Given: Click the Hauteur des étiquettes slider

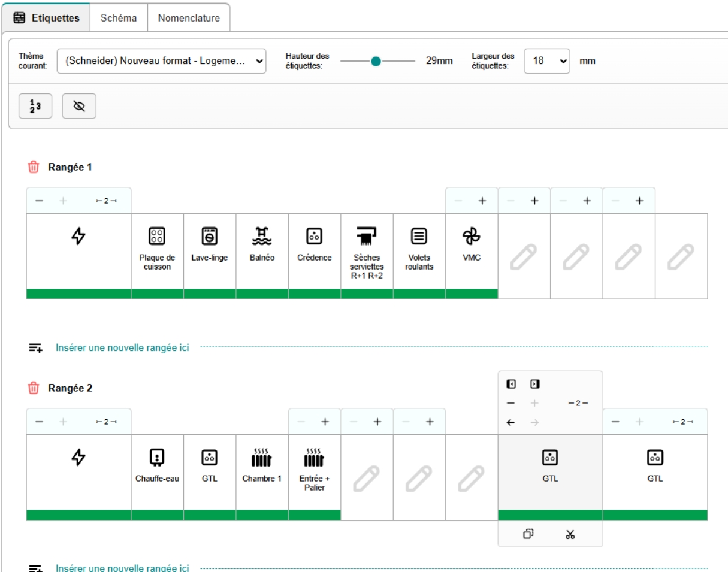Looking at the screenshot, I should point(377,60).
